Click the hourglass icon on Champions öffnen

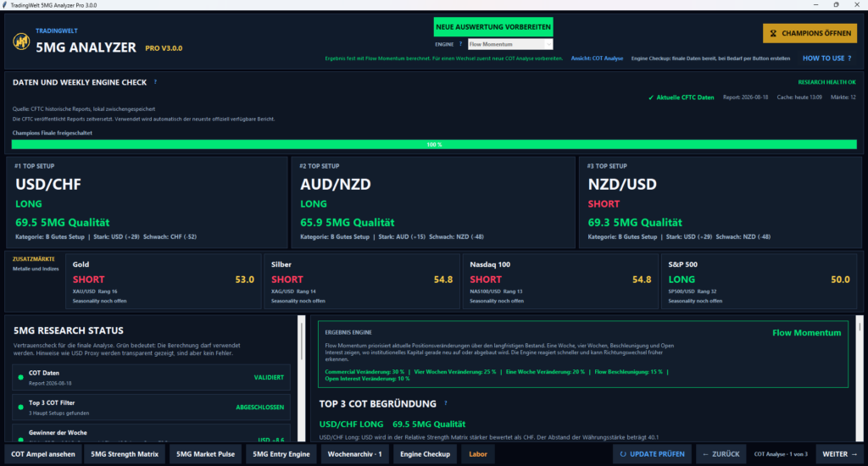pos(773,33)
